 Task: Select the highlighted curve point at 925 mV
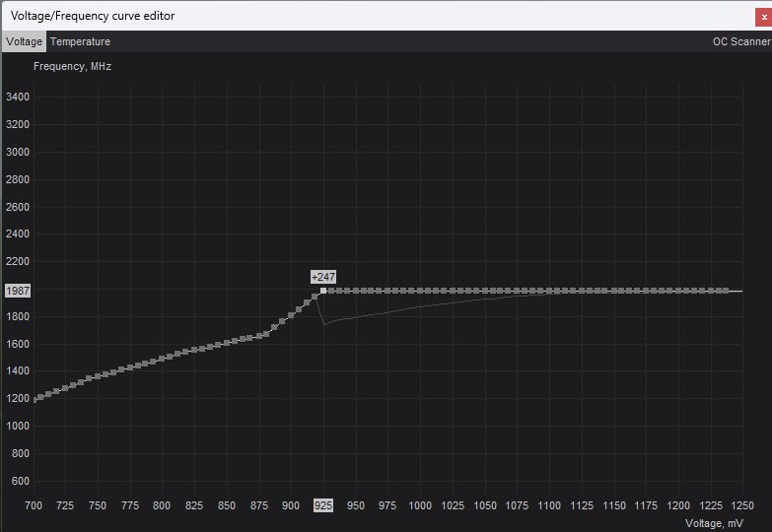pos(323,291)
